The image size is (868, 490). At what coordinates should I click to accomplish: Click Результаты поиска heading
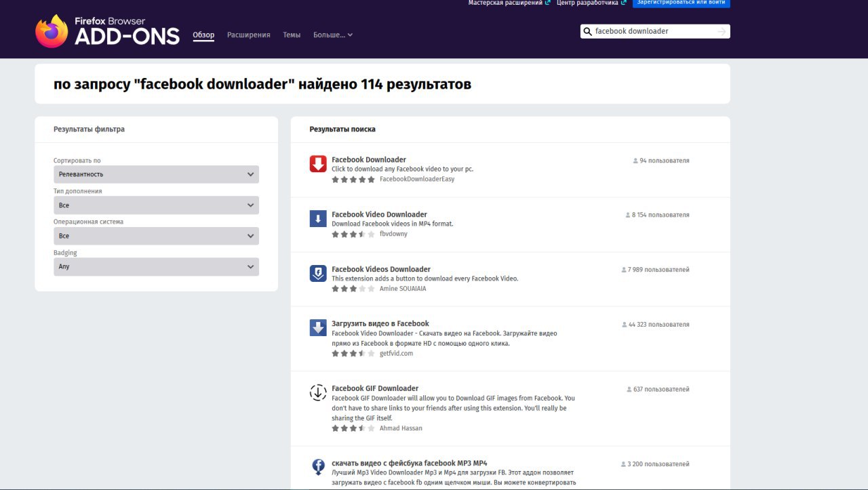pyautogui.click(x=342, y=129)
